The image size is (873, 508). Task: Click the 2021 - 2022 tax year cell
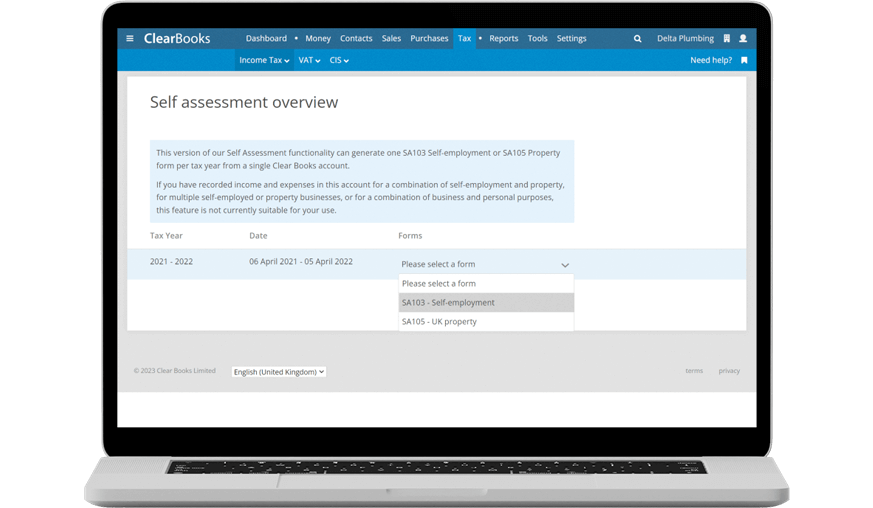pos(171,262)
